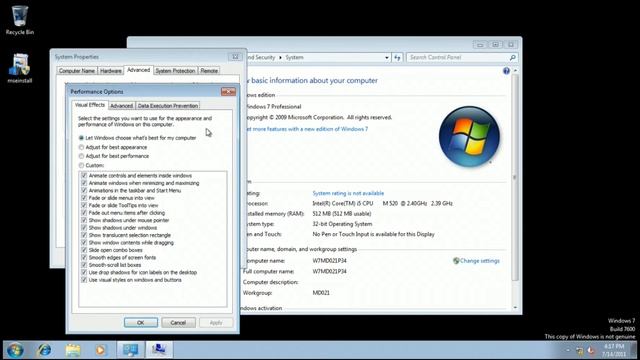Open the Action Center flag tray icon
Screen dimensions: 640x360
[579, 350]
